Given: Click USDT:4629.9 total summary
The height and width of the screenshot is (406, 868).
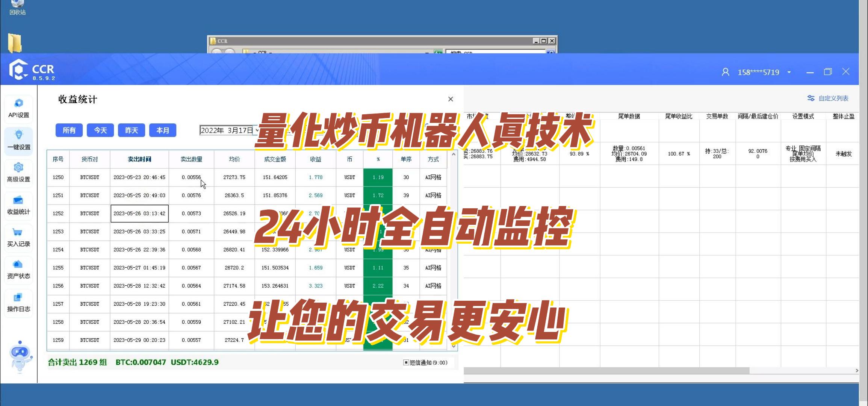Looking at the screenshot, I should click(195, 362).
